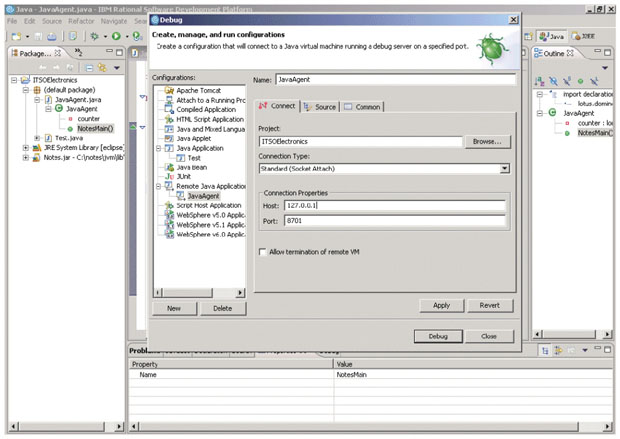Screen dimensions: 620x439
Task: Click the alphabetical Sort icon in Outline
Action: 539,81
